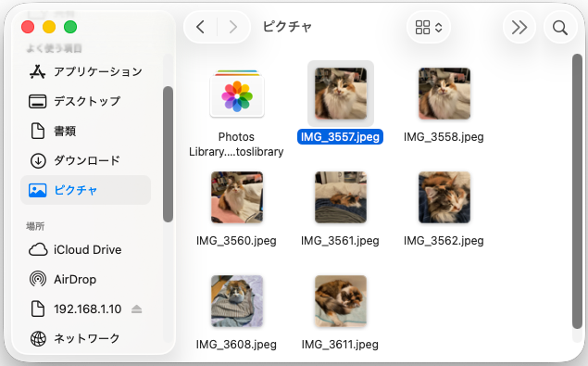Click the アプリケーション app icon
This screenshot has width=588, height=366.
(37, 71)
